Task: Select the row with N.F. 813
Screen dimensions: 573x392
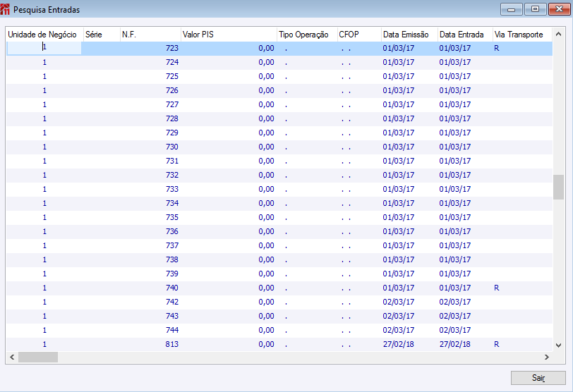Action: [279, 345]
